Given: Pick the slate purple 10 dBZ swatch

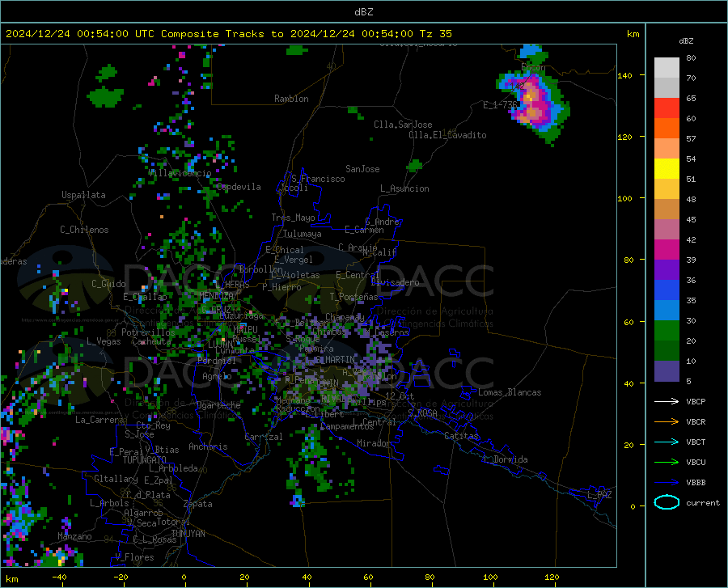Looking at the screenshot, I should click(x=667, y=370).
